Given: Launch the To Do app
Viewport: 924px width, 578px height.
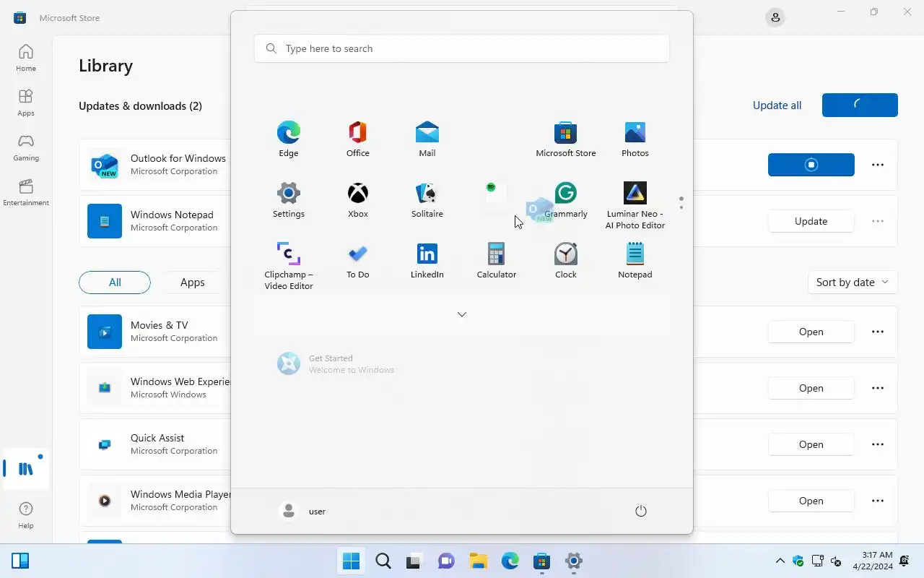Looking at the screenshot, I should point(358,260).
